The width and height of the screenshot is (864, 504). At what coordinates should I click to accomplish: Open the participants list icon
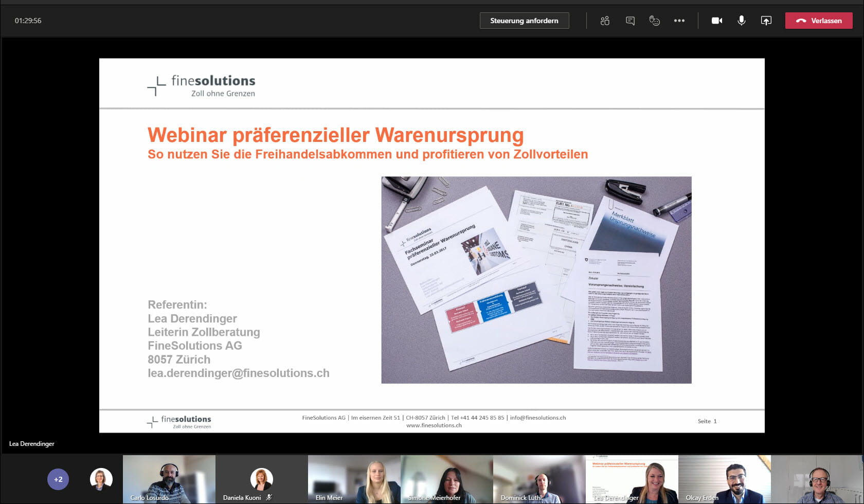(604, 21)
